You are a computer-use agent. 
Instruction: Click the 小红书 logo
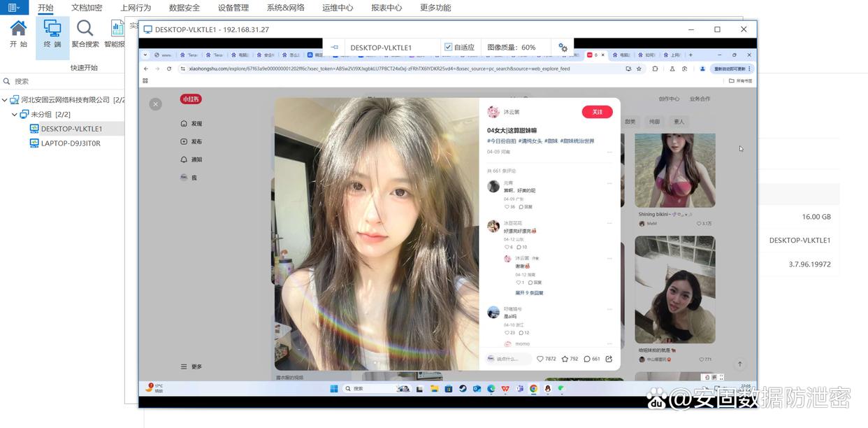(191, 99)
